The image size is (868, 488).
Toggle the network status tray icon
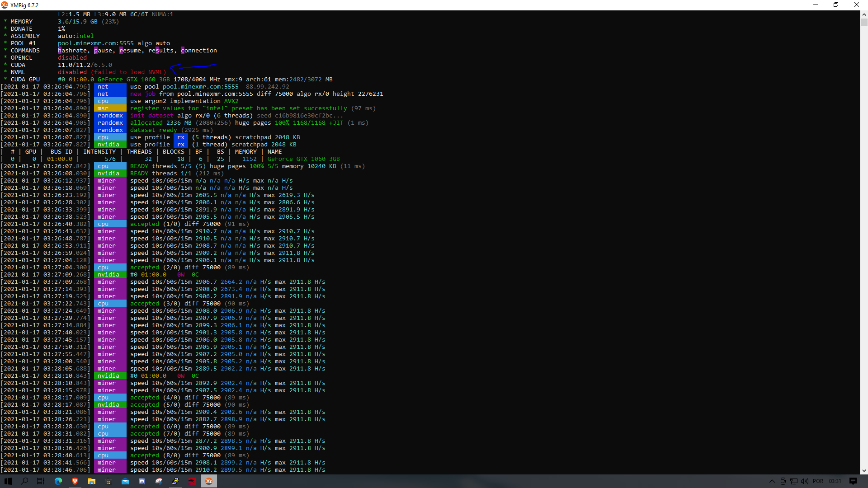point(793,481)
